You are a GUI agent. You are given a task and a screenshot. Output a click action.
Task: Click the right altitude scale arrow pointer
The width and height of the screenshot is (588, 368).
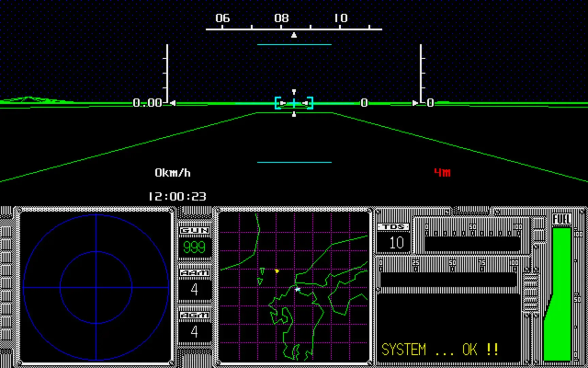tap(415, 103)
